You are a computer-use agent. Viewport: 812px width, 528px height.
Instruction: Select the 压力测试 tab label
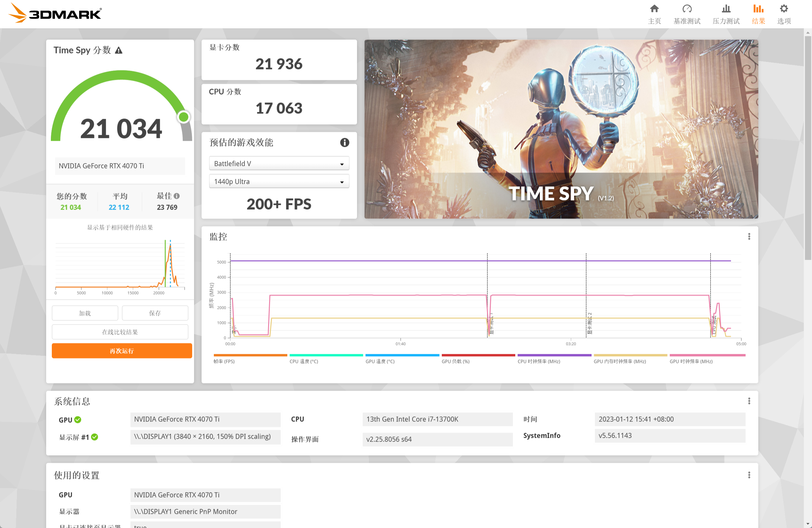726,21
